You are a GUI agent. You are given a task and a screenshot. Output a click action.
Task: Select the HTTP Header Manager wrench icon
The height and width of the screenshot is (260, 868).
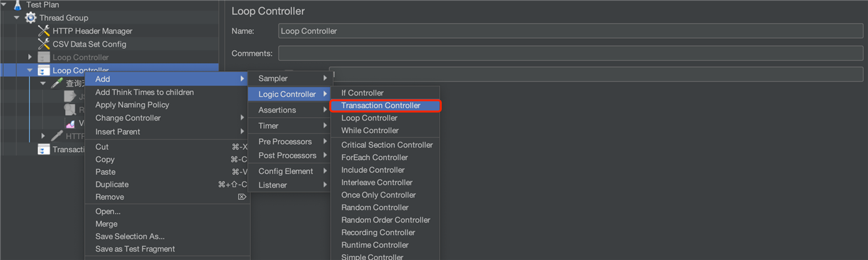[x=44, y=31]
